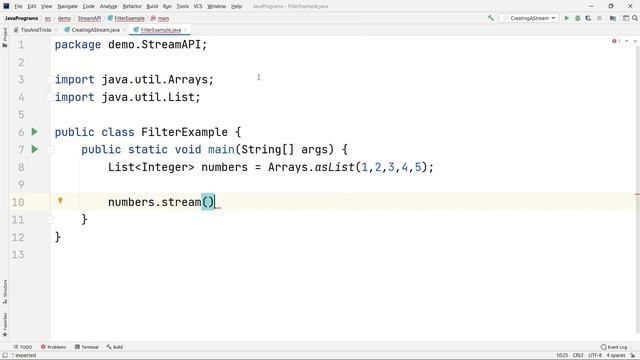Click the yellow intention lightbulb on line 10
640x360 pixels.
pos(60,201)
